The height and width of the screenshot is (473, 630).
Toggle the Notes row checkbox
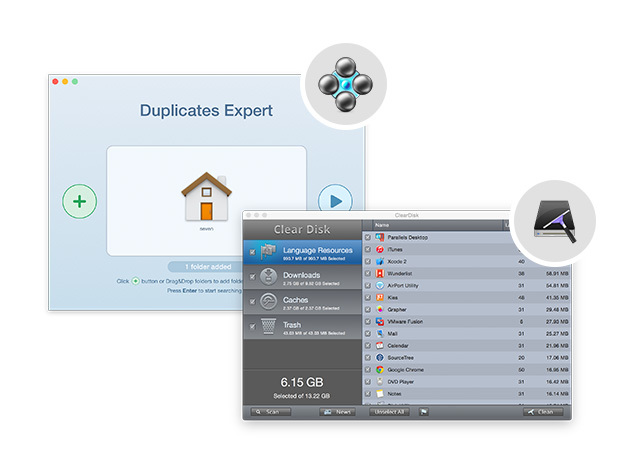pos(368,394)
